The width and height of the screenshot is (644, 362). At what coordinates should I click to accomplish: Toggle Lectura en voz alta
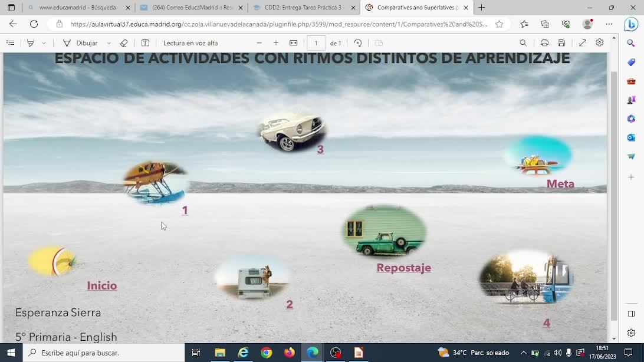[190, 43]
